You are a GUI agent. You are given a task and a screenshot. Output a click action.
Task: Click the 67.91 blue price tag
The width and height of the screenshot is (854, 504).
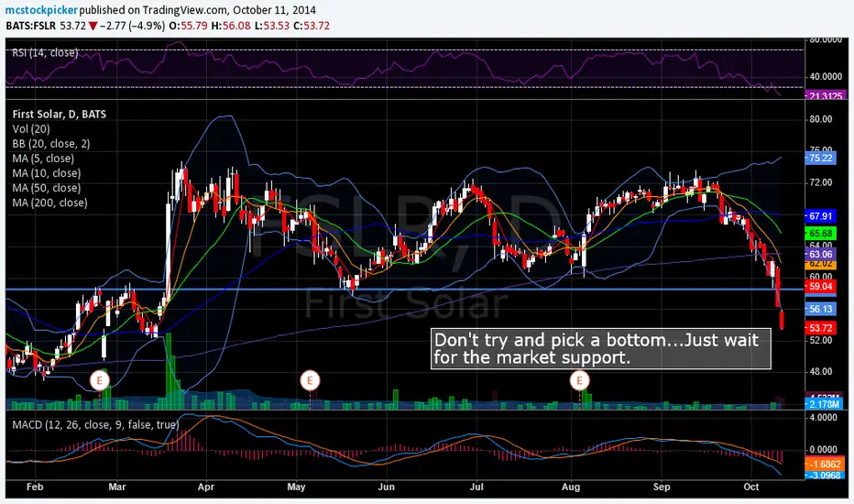[820, 216]
